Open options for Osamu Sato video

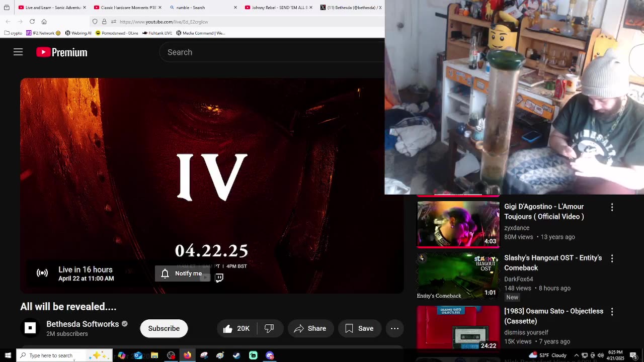pyautogui.click(x=612, y=312)
